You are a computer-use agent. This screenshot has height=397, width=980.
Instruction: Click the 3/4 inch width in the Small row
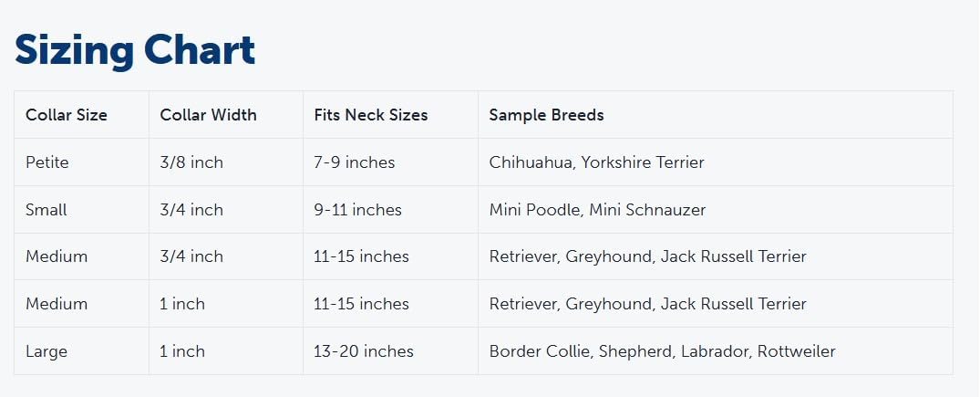191,210
